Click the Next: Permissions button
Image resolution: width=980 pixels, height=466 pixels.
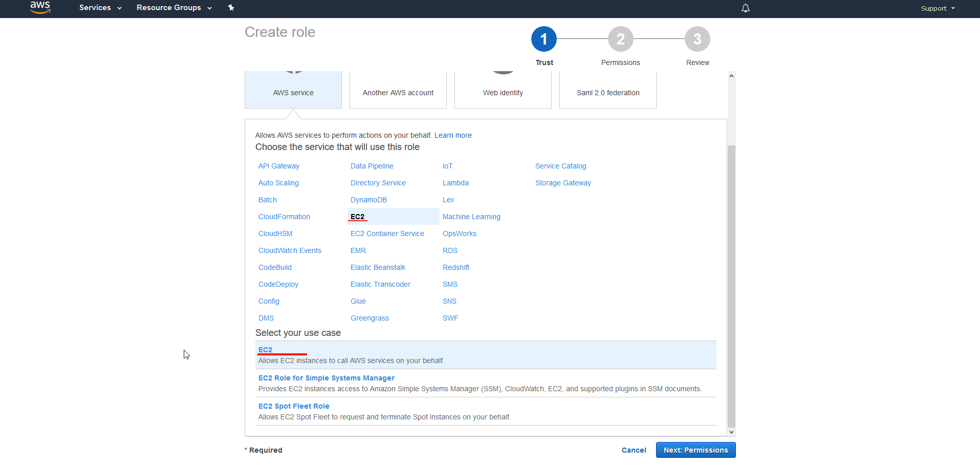point(695,450)
